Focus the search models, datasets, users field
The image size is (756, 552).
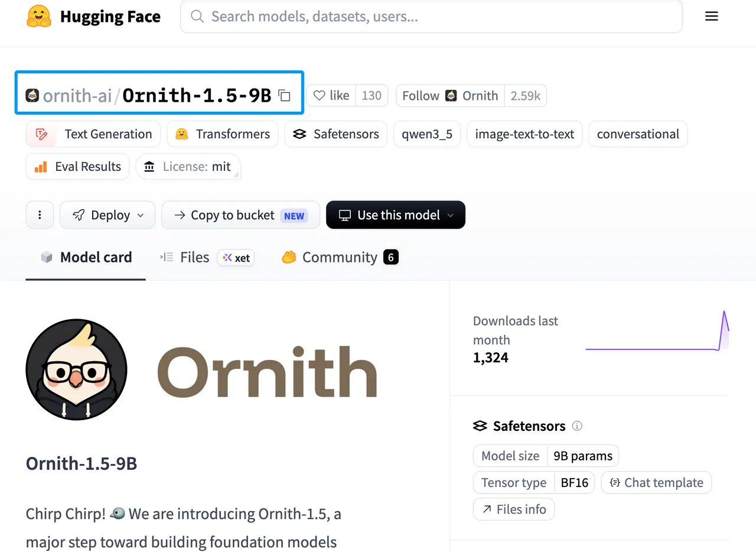[x=431, y=17]
